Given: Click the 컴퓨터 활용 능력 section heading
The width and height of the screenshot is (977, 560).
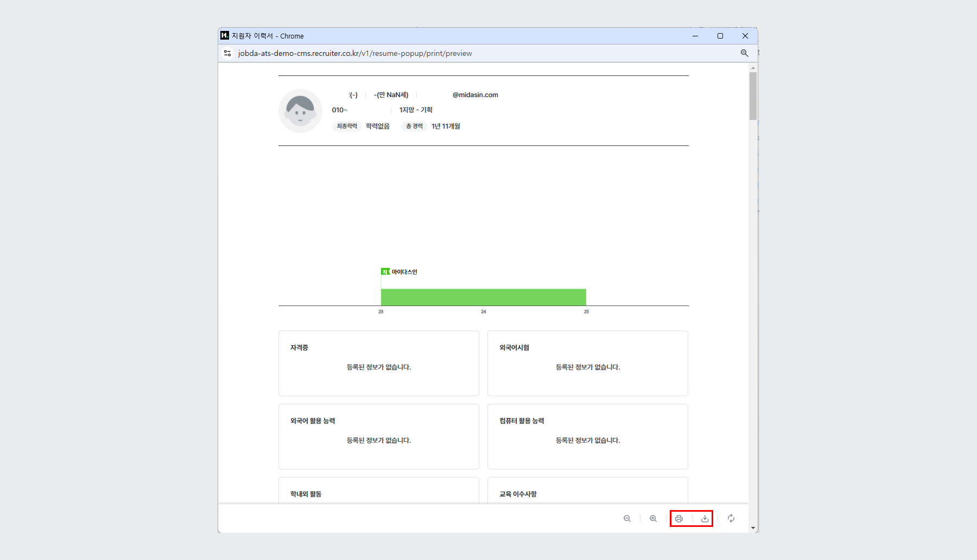Looking at the screenshot, I should 522,421.
